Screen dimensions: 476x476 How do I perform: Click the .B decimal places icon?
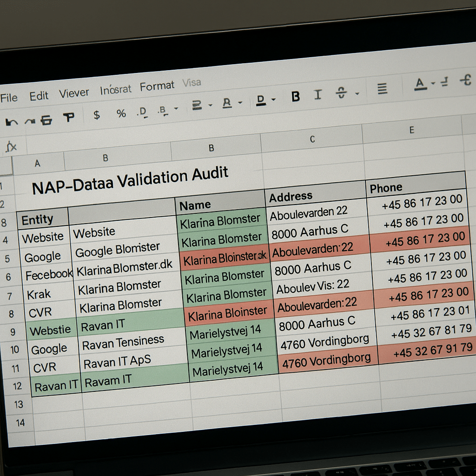click(162, 110)
